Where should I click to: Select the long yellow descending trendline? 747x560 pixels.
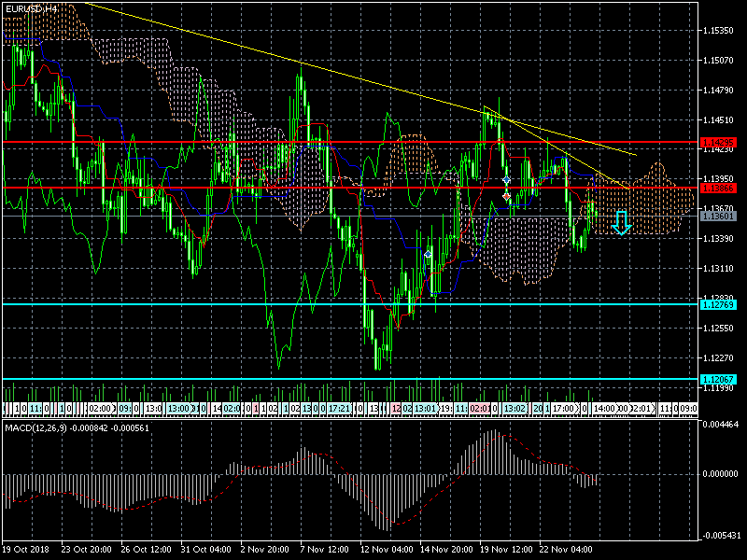point(280,58)
